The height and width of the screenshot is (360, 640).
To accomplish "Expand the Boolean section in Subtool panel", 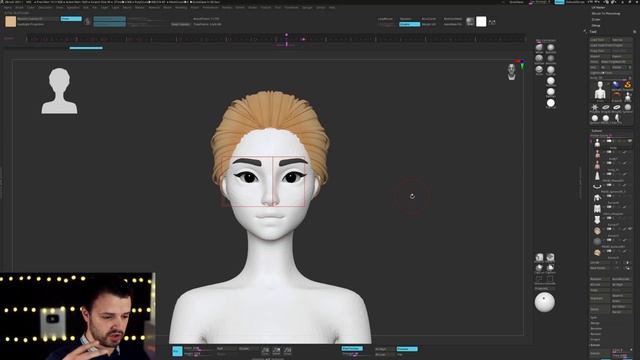I will point(596,329).
